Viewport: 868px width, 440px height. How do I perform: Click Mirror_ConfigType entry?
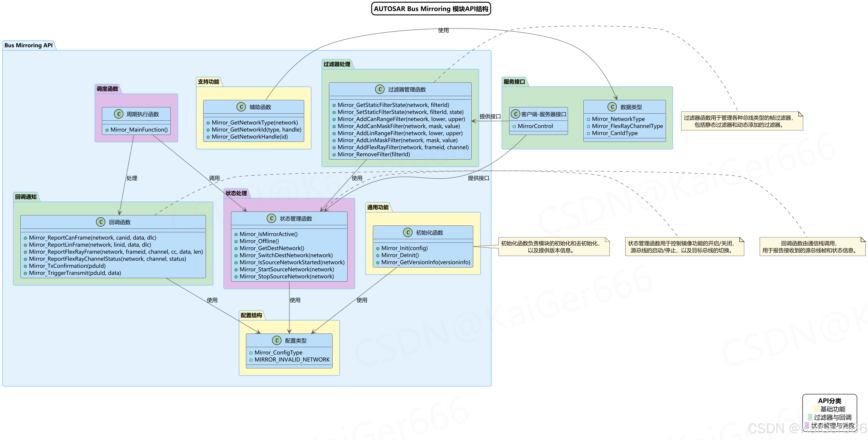(x=276, y=353)
